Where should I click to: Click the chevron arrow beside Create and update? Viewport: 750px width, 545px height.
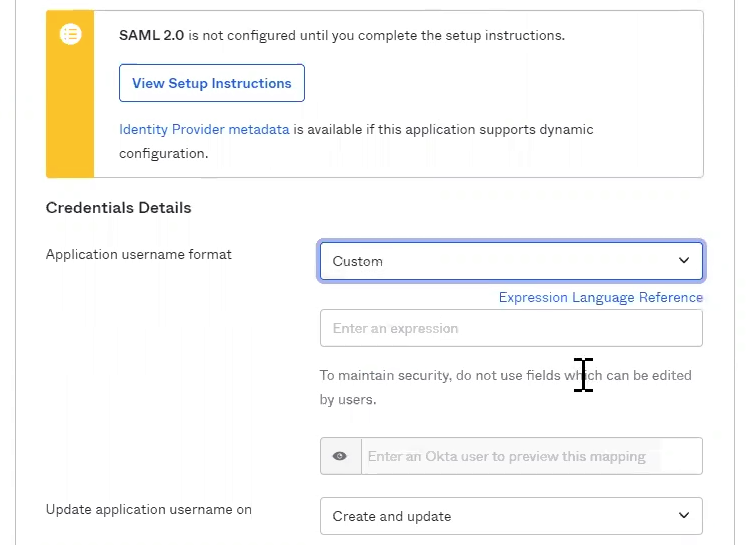[x=684, y=516]
